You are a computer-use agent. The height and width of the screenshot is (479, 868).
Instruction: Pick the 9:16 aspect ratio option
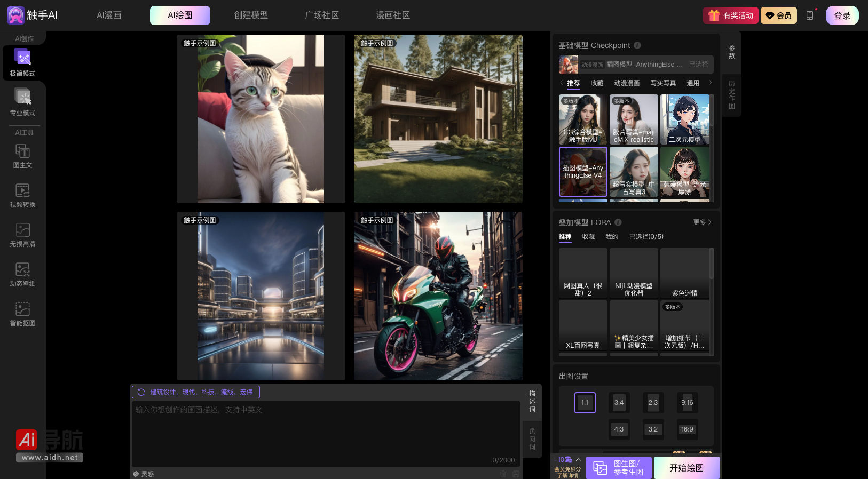pyautogui.click(x=687, y=403)
